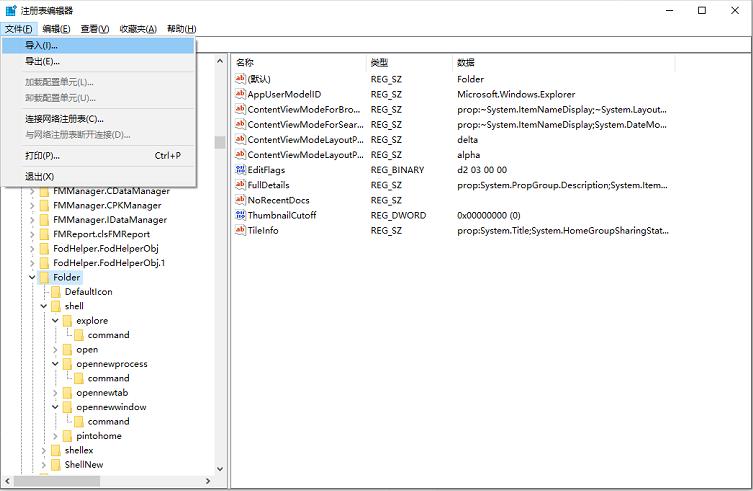Click the folder icon of Folder key
753x491 pixels.
[44, 277]
